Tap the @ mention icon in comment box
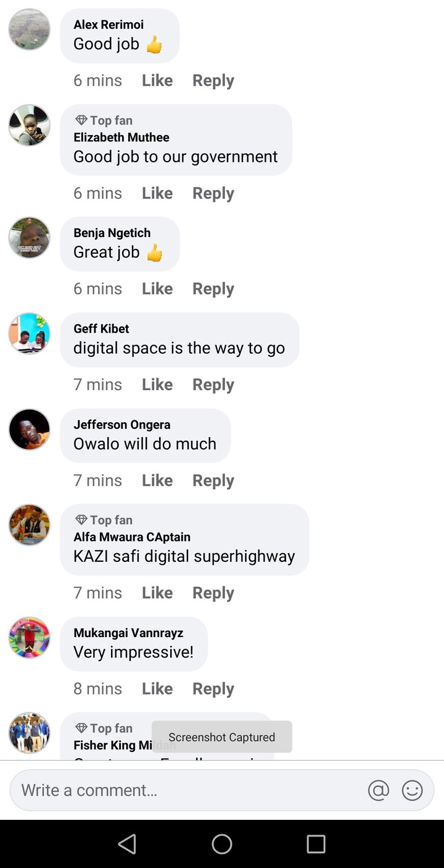The width and height of the screenshot is (444, 868). (379, 790)
